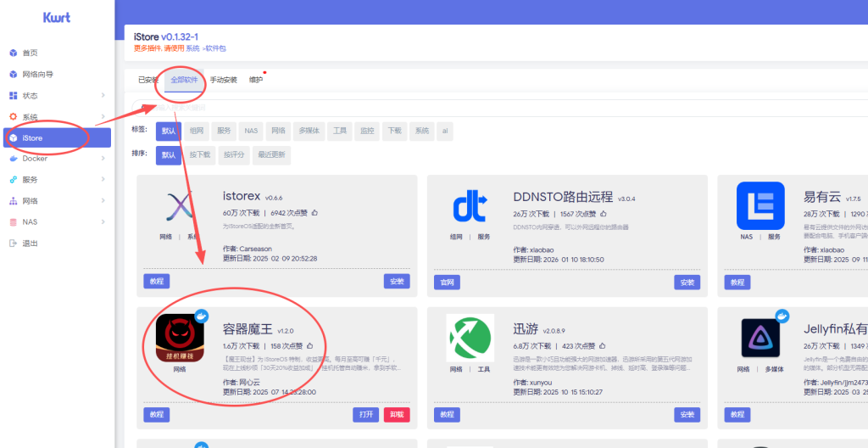Open the 已安装 tab

pos(147,80)
